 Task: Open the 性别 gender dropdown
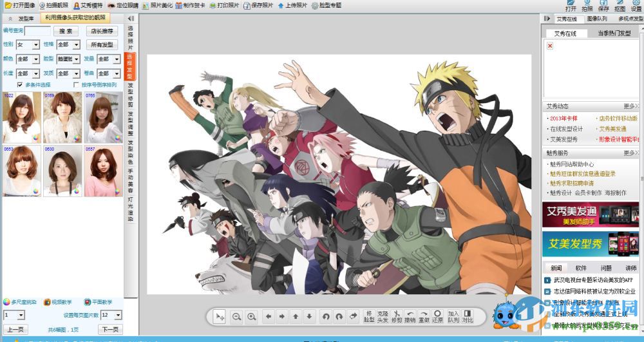[x=36, y=45]
